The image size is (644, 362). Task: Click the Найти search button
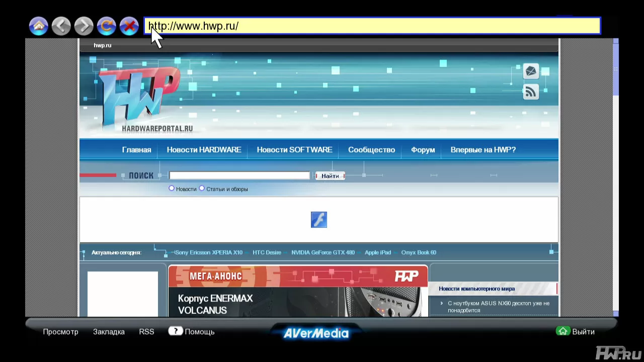tap(330, 176)
